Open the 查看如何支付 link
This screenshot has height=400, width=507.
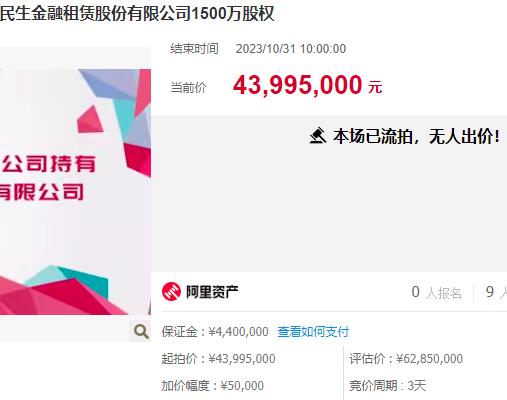pos(313,332)
